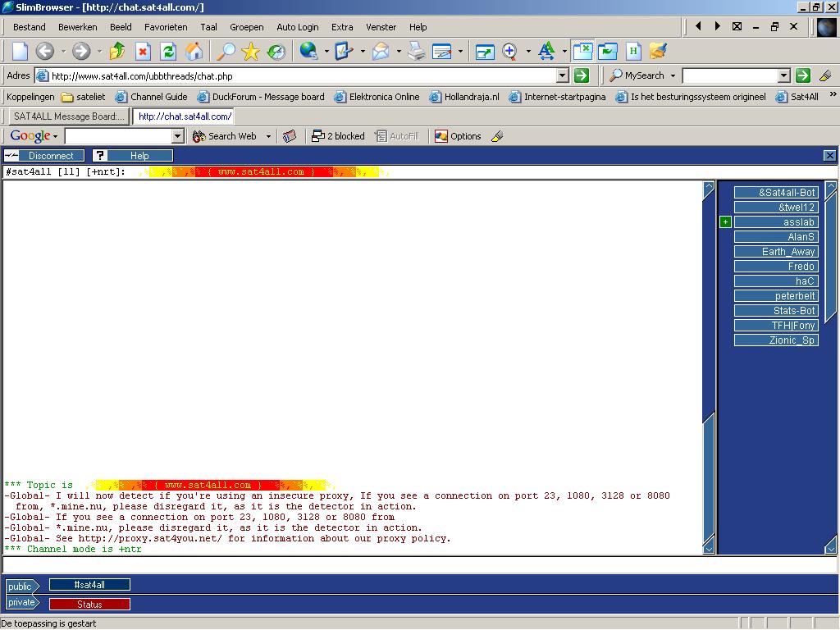Click the chat message input field

pyautogui.click(x=420, y=564)
